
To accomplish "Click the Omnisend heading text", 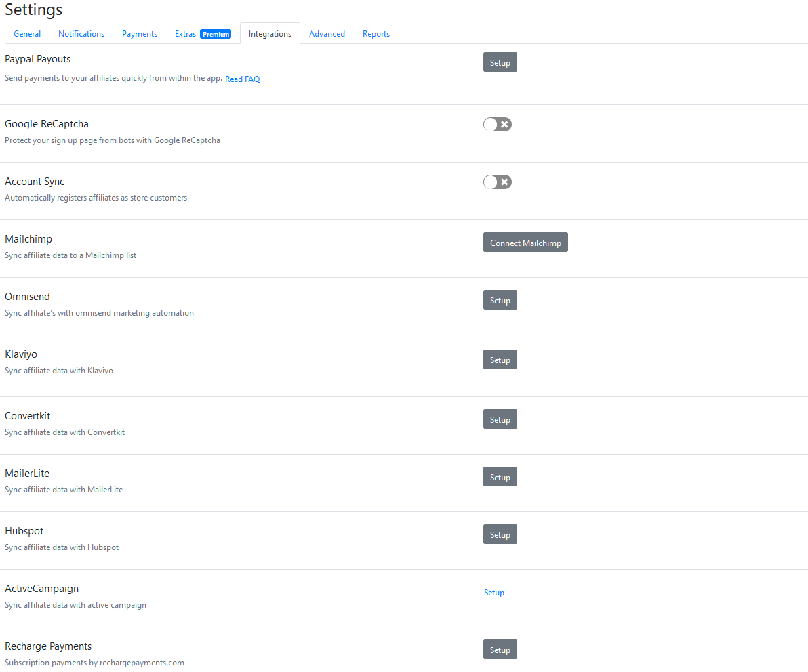I will [x=27, y=297].
